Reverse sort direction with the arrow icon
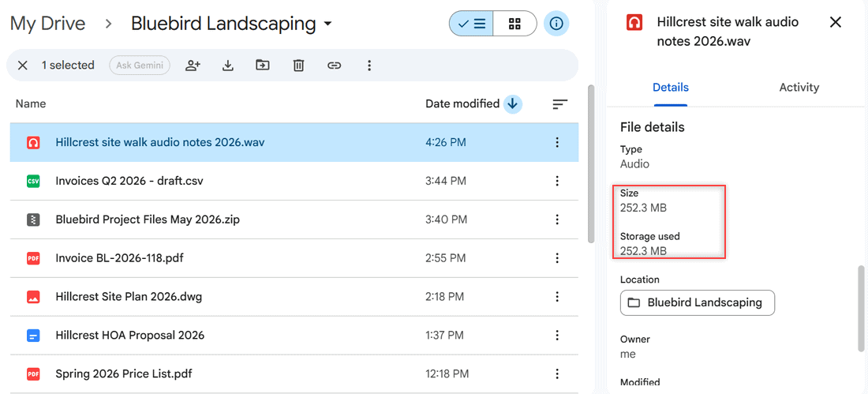 (513, 103)
